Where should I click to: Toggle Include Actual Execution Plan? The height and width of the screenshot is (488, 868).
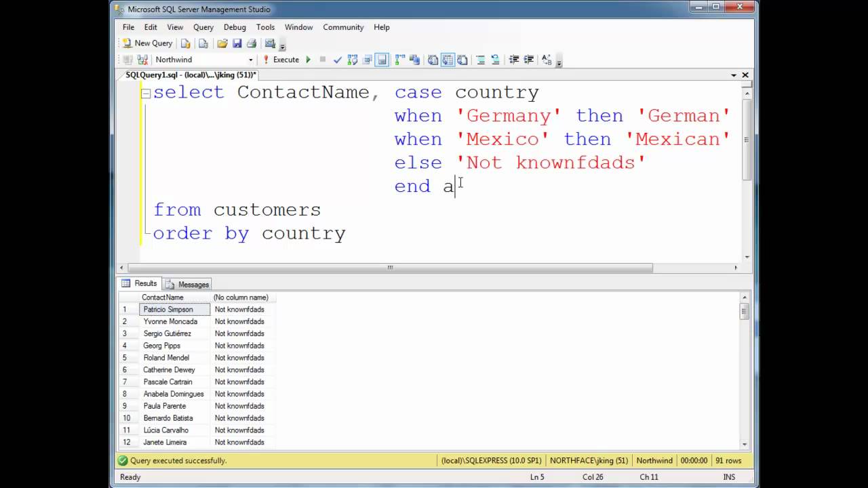point(400,60)
